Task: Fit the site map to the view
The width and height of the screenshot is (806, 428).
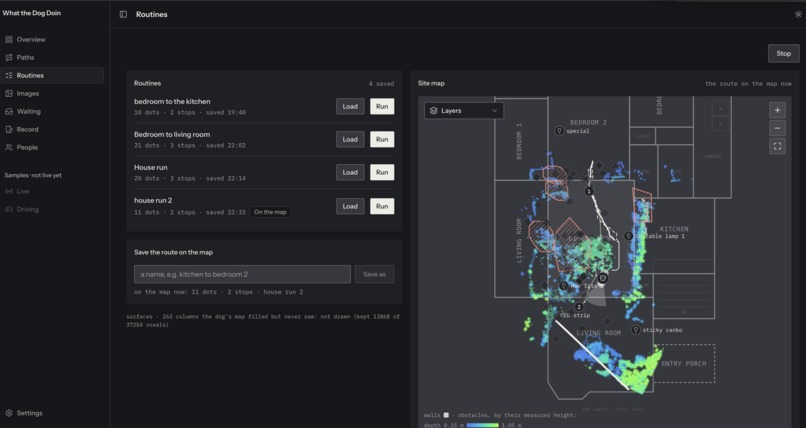Action: click(777, 146)
